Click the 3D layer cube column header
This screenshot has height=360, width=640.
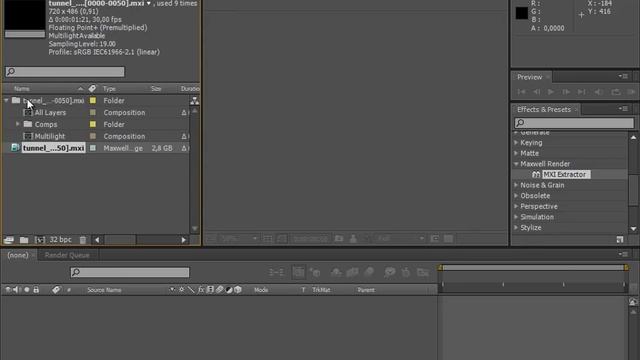click(x=238, y=289)
